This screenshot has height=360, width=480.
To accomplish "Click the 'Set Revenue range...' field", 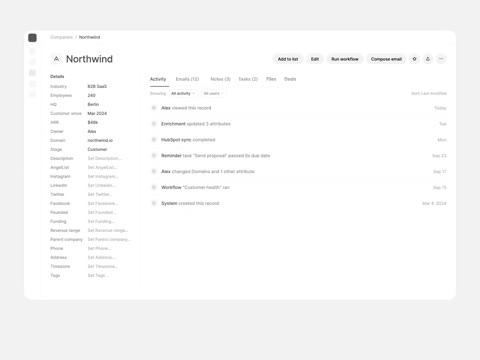I will 108,230.
